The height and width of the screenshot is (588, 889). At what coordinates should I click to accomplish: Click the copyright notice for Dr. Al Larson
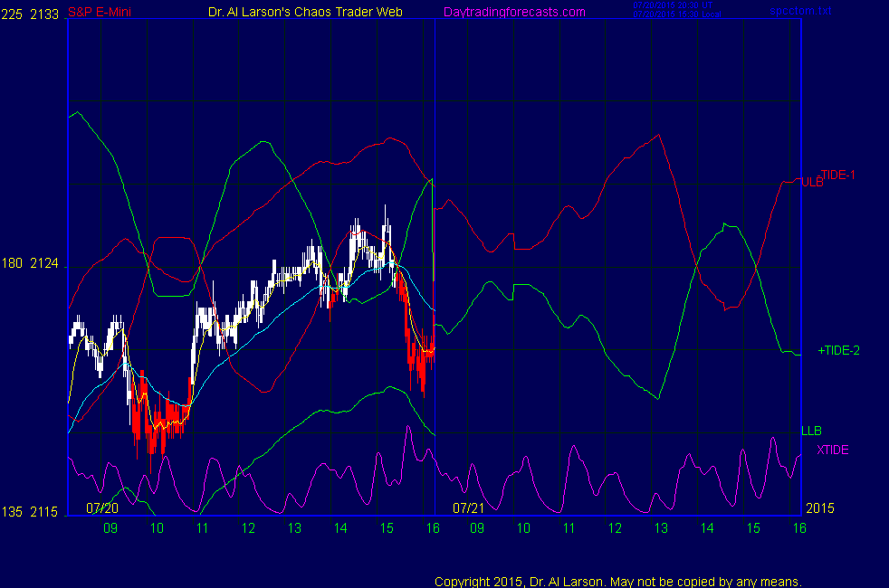pyautogui.click(x=618, y=582)
